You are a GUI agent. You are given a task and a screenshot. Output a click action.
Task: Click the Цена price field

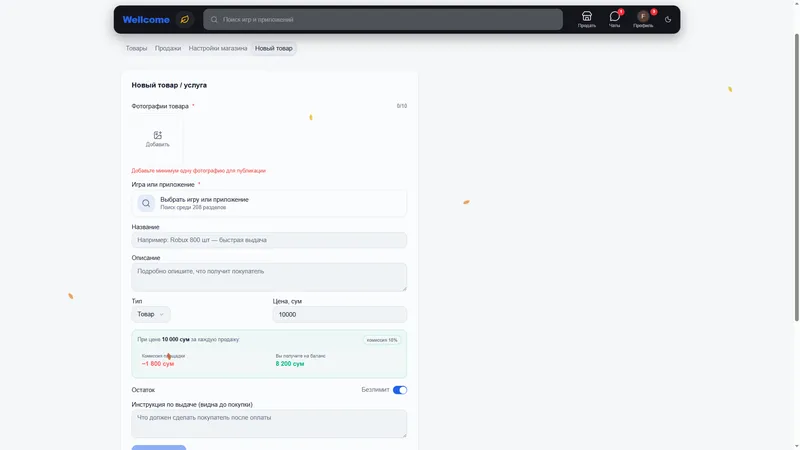click(x=339, y=314)
